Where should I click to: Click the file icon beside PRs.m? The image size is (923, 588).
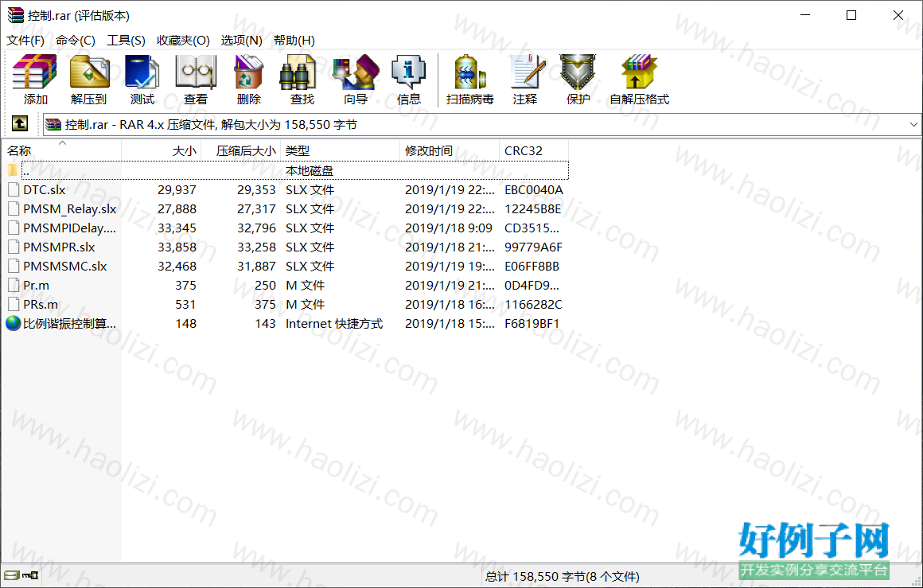13,304
